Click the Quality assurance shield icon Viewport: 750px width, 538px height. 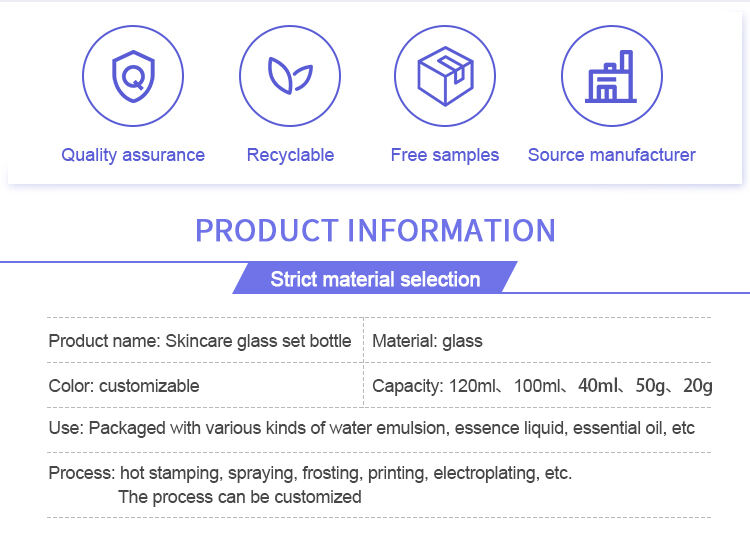[133, 76]
